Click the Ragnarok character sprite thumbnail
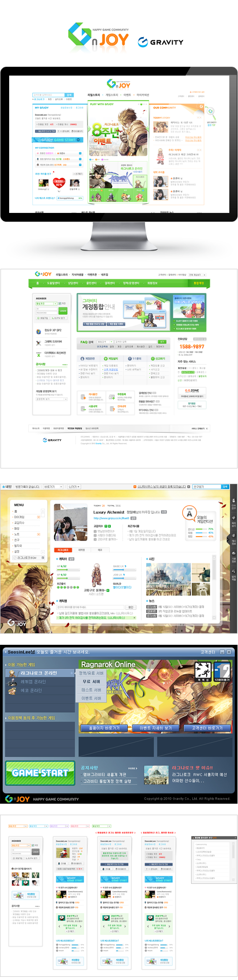Viewport: 238px width, 980px height. pyautogui.click(x=96, y=574)
